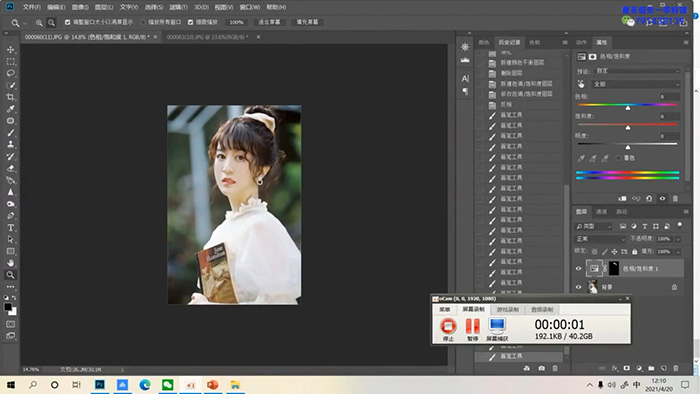
Task: Toggle layer filter switch in Layers panel
Action: click(x=679, y=225)
